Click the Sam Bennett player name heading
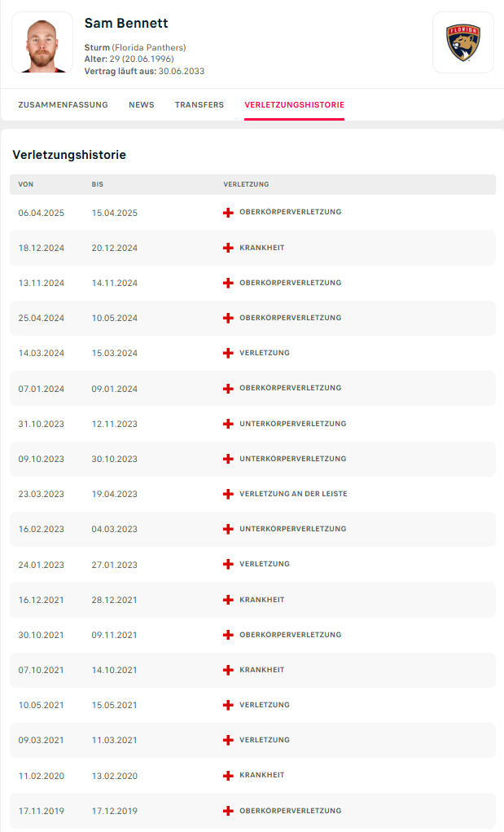The width and height of the screenshot is (504, 832). (x=126, y=23)
